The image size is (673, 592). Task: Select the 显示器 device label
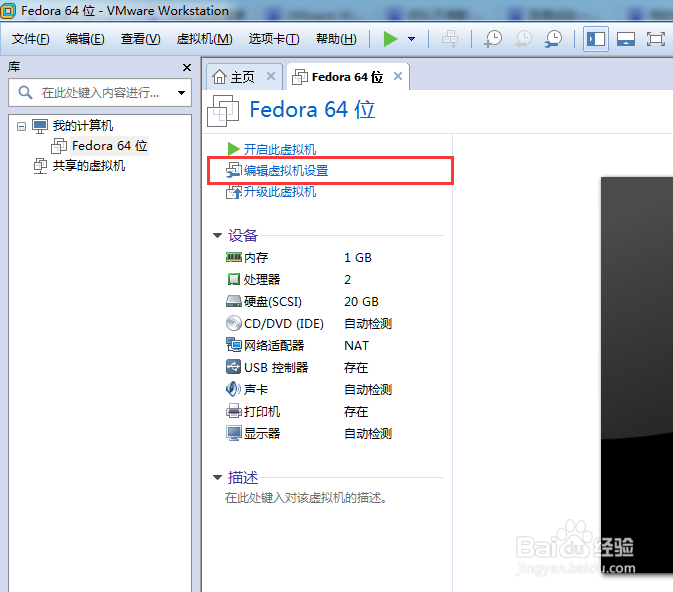(262, 434)
